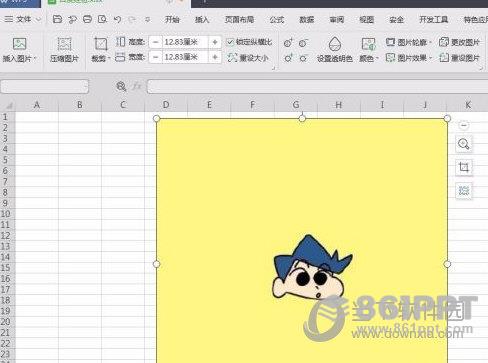Image resolution: width=488 pixels, height=363 pixels.
Task: Decrease picture width with minus stepper
Action: 155,57
